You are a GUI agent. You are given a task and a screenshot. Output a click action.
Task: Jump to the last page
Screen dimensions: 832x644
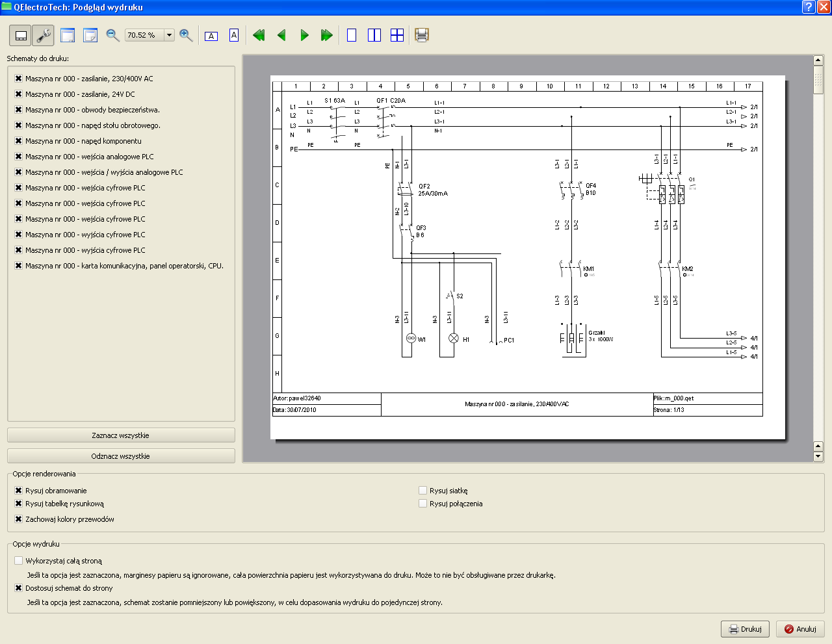[327, 35]
